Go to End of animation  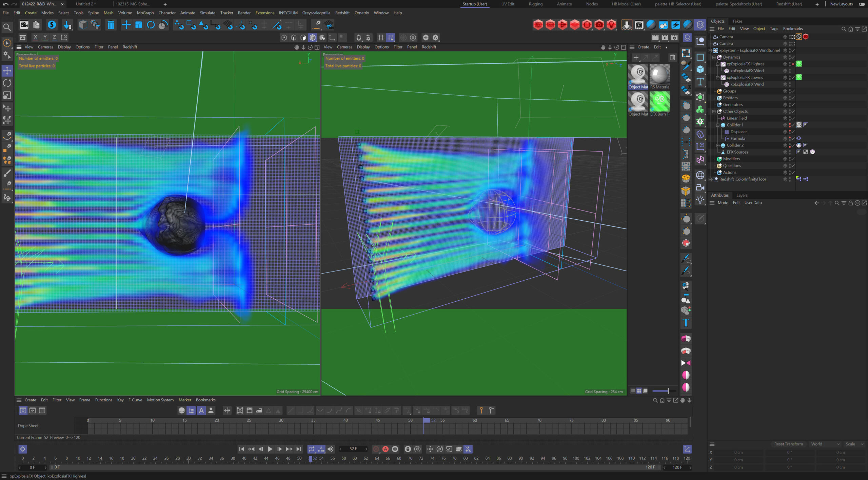coord(299,449)
